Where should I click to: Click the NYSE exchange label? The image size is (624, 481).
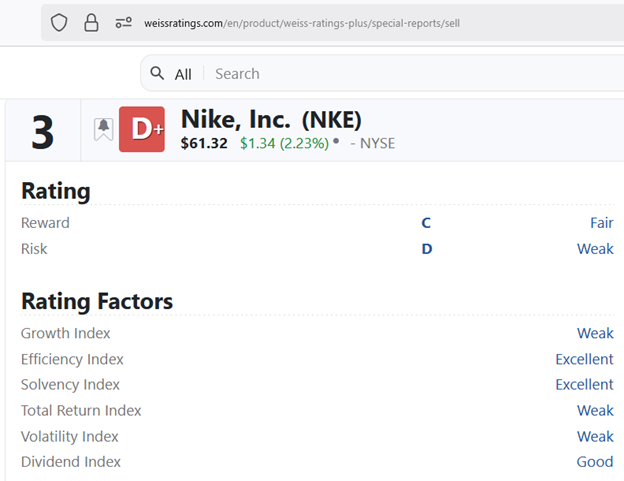click(x=377, y=143)
